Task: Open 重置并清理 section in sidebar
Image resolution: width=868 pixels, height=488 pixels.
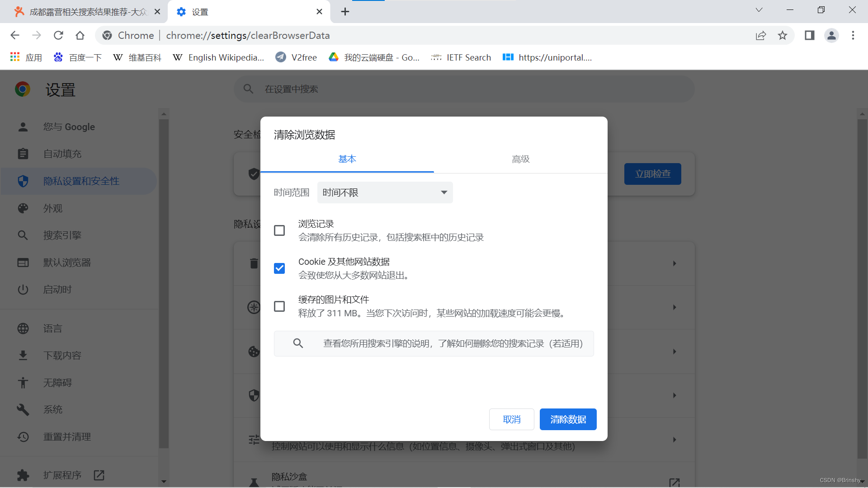Action: 67,437
